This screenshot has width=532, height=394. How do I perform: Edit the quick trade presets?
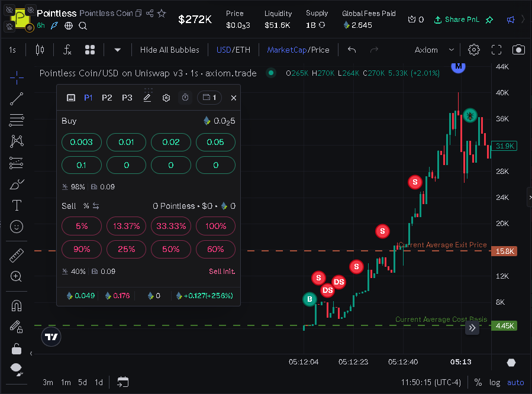point(147,98)
